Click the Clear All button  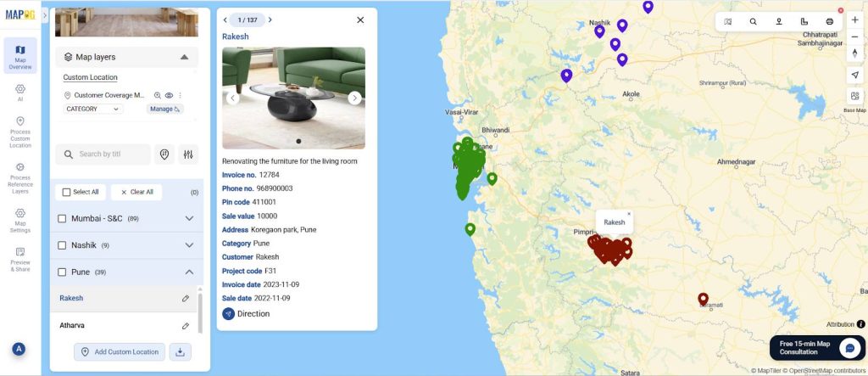136,192
